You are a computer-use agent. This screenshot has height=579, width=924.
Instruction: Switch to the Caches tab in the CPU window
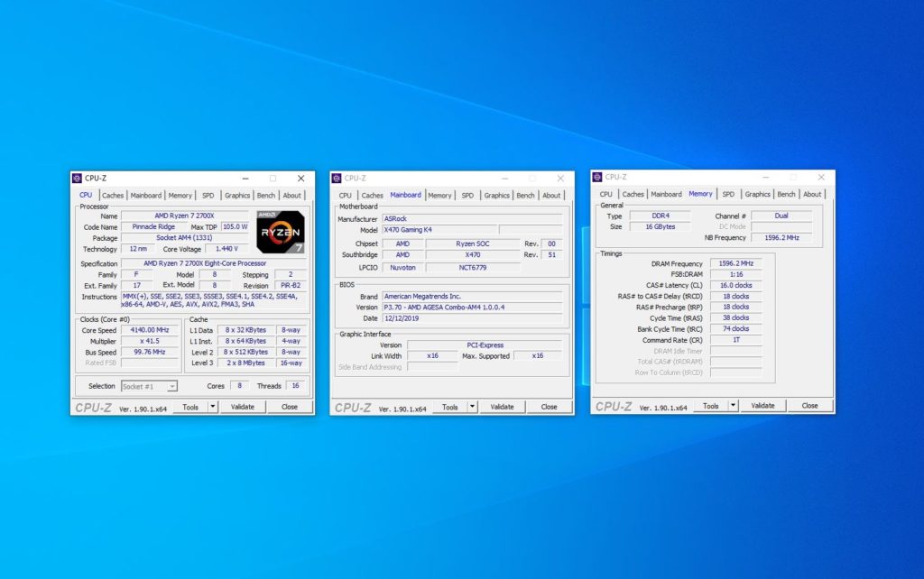(113, 195)
